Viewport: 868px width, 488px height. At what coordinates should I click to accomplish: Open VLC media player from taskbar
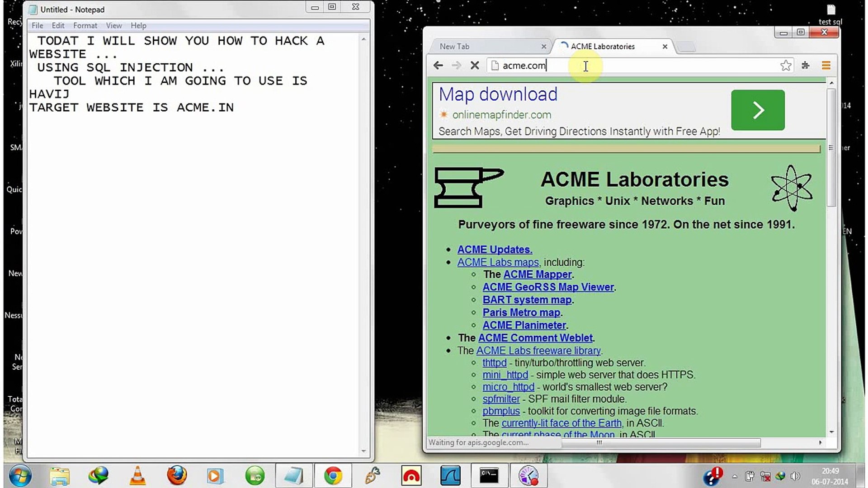(137, 476)
